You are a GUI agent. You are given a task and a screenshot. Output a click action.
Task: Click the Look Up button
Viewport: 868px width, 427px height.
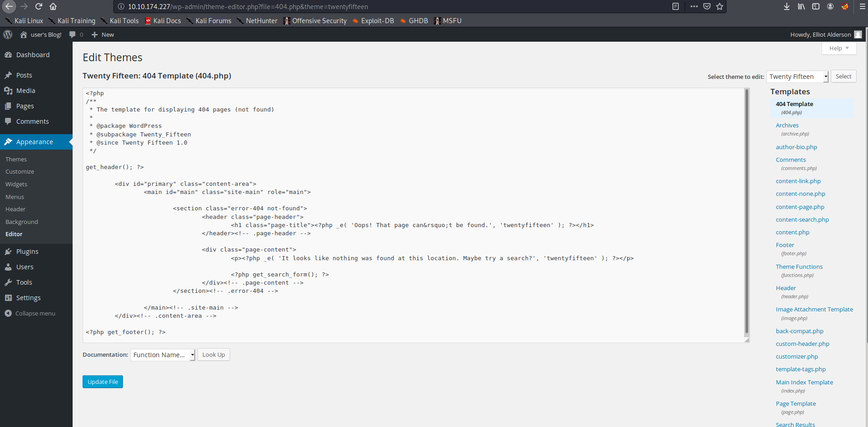point(214,354)
